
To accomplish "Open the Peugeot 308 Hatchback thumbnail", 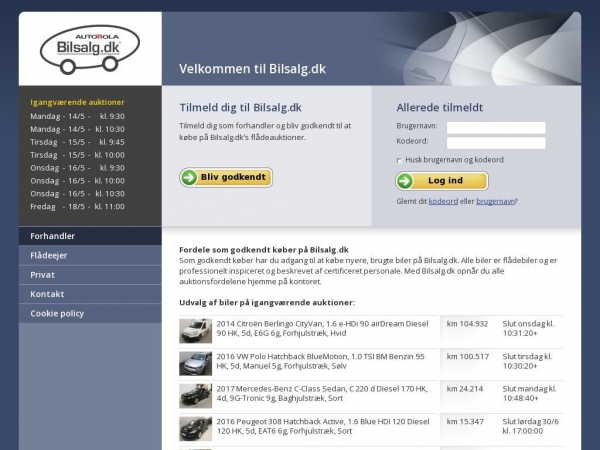I will pyautogui.click(x=196, y=429).
